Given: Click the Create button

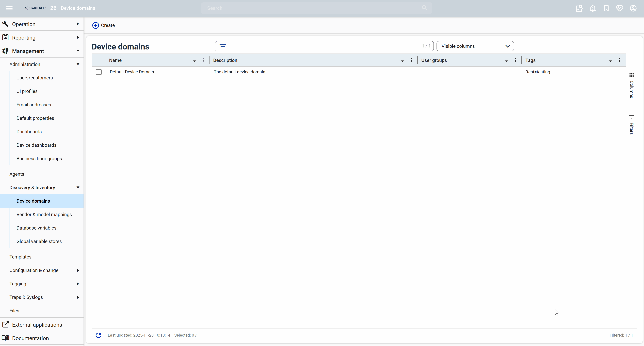Looking at the screenshot, I should (104, 25).
